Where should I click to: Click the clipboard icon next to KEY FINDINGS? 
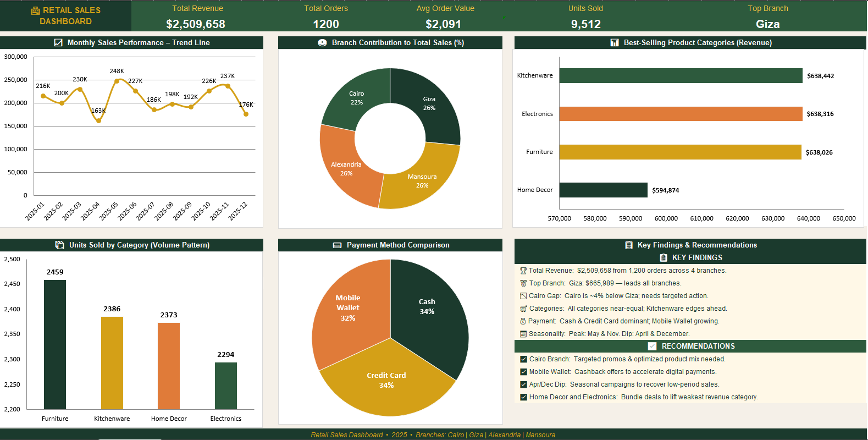click(664, 257)
